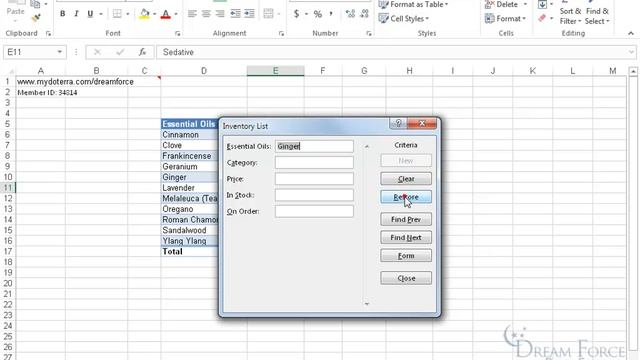Click the Merge & Center icon

[x=268, y=14]
